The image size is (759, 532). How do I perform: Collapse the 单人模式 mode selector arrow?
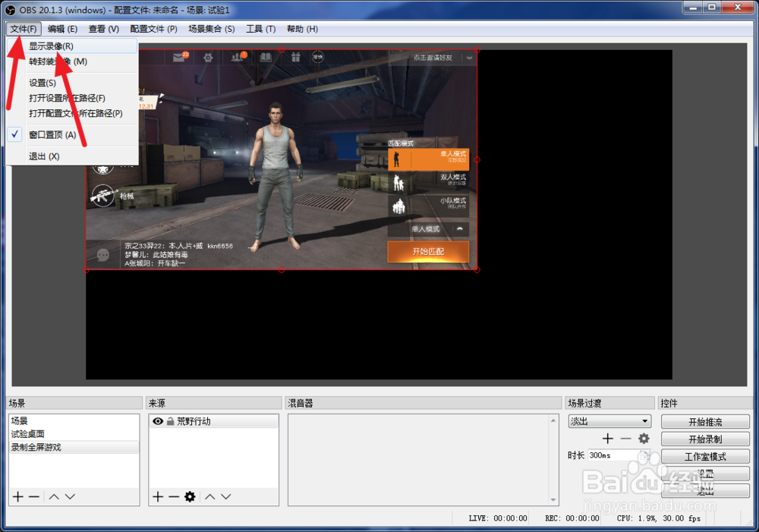pos(460,229)
